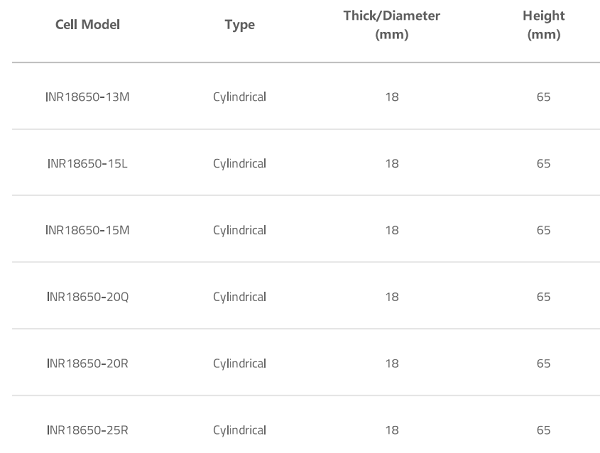Open the INR18650-15M model entry
The height and width of the screenshot is (453, 600).
[x=87, y=230]
